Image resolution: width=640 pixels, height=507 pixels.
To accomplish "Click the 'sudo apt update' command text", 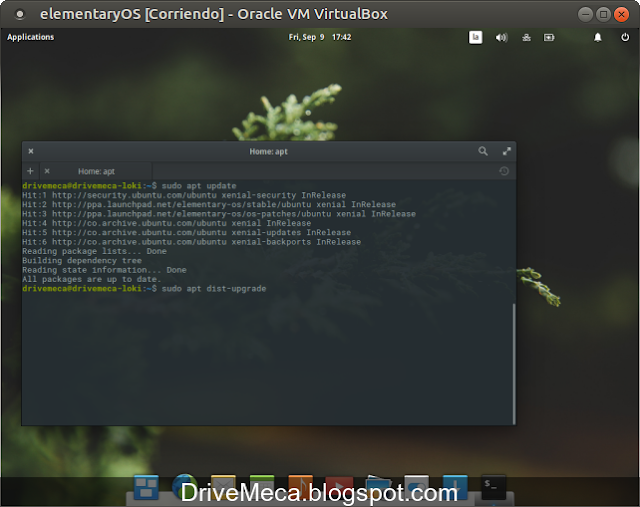I will tap(199, 186).
